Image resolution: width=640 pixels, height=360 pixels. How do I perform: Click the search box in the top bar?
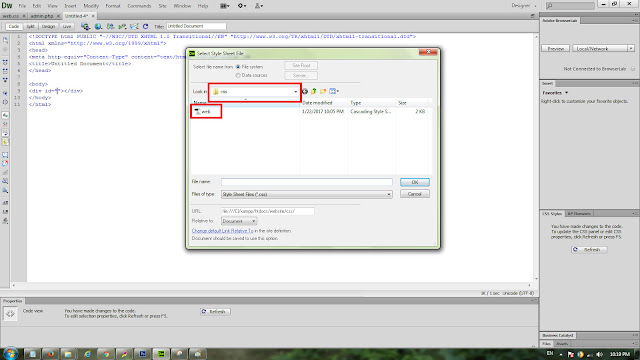571,6
